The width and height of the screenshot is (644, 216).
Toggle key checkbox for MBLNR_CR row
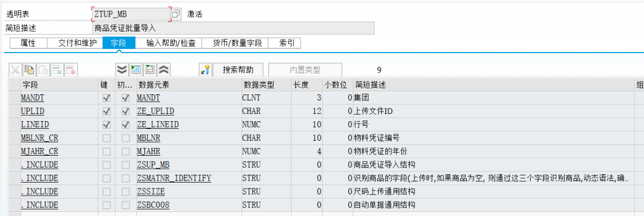click(x=106, y=138)
